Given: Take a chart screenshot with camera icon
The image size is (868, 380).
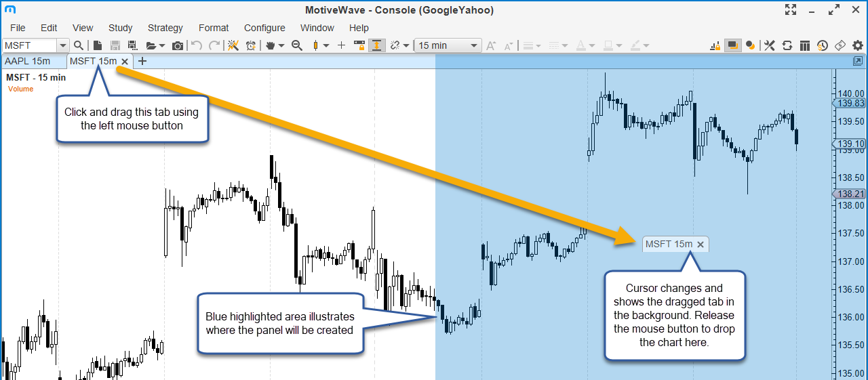Looking at the screenshot, I should (178, 45).
